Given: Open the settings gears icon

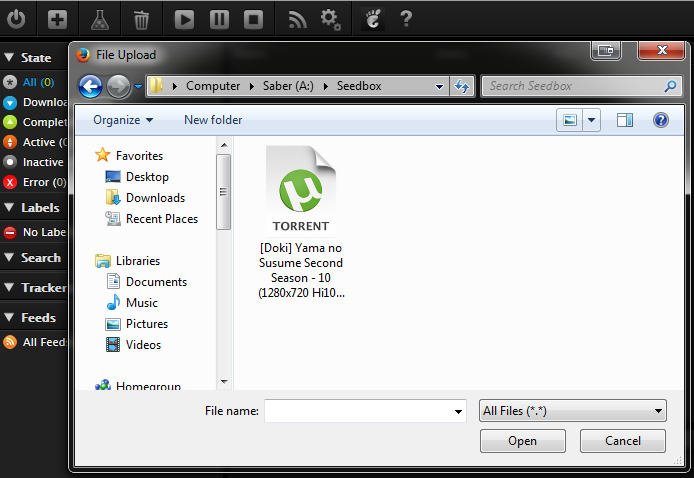Looking at the screenshot, I should pyautogui.click(x=331, y=19).
